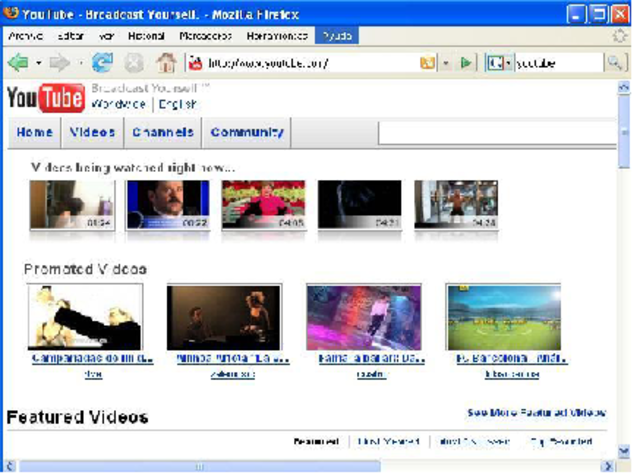Open the Campanadas promoted video thumbnail
The height and width of the screenshot is (475, 640).
click(85, 317)
